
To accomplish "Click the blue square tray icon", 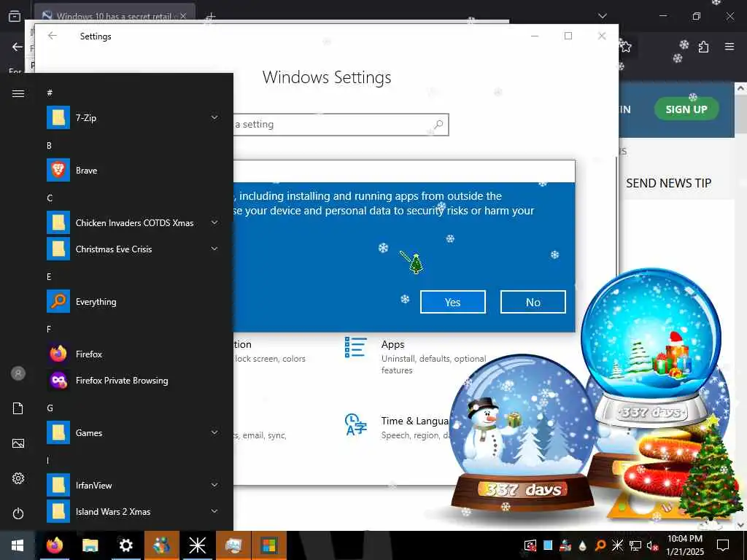I will coord(548,545).
